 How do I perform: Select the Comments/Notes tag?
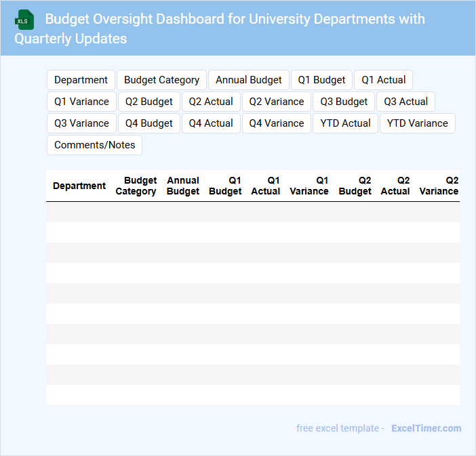tap(94, 145)
